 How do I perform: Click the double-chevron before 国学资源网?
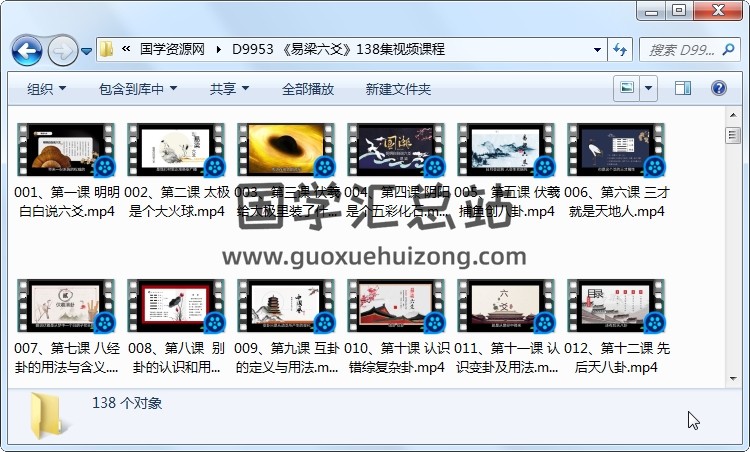pyautogui.click(x=126, y=49)
